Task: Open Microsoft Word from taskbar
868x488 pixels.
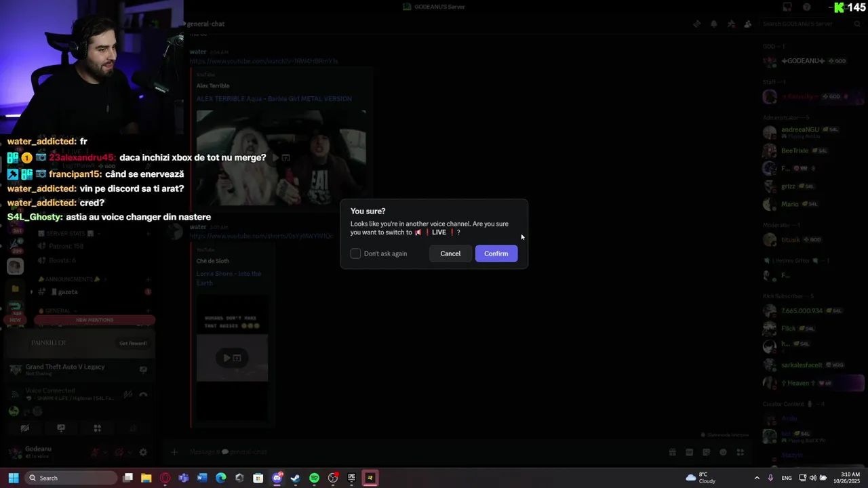Action: point(202,478)
